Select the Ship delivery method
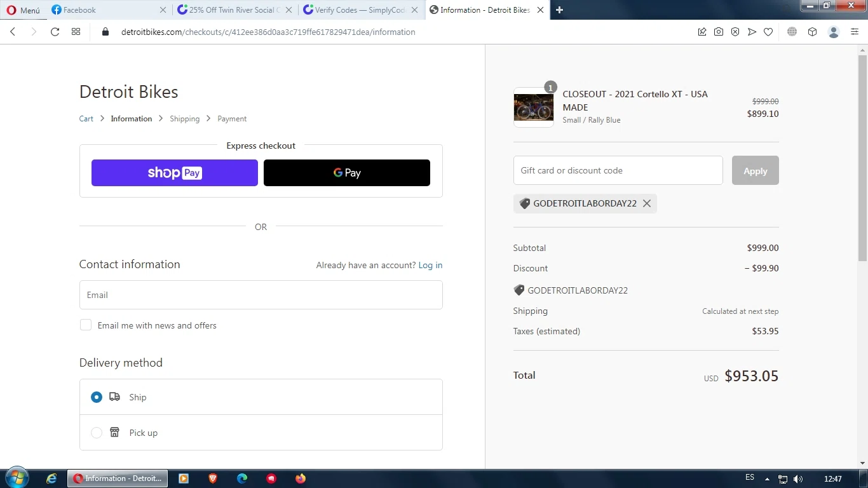This screenshot has height=488, width=868. [97, 397]
